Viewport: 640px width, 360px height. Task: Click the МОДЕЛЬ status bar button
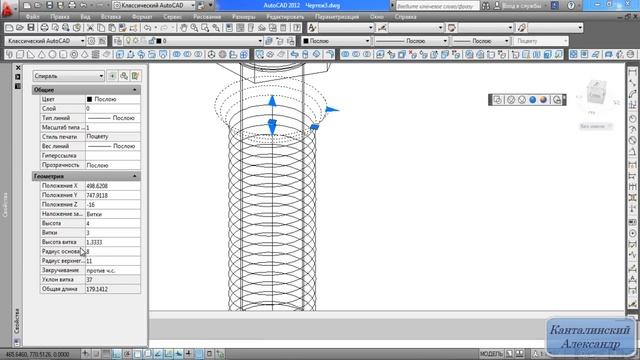[491, 353]
